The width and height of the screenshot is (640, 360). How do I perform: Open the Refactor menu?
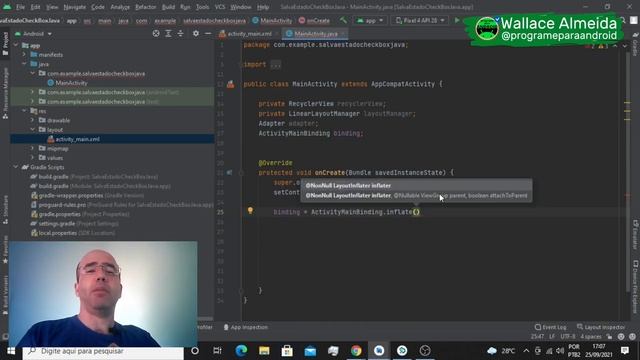(x=145, y=7)
